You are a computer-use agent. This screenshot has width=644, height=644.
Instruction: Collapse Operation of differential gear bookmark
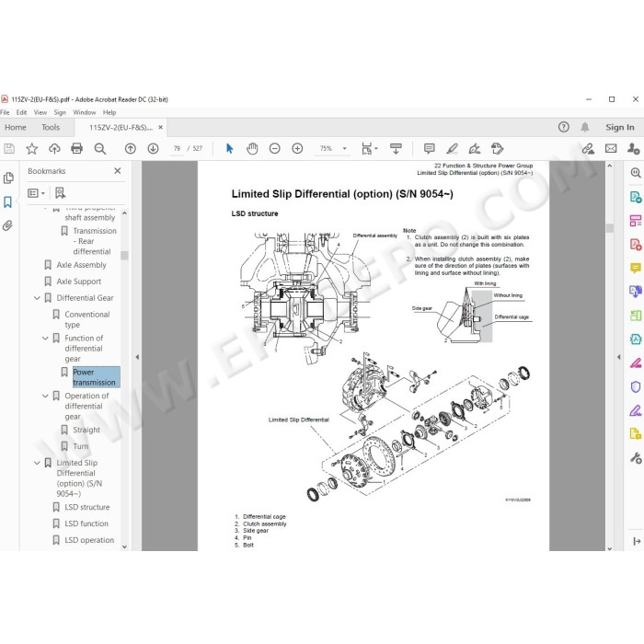pos(45,396)
